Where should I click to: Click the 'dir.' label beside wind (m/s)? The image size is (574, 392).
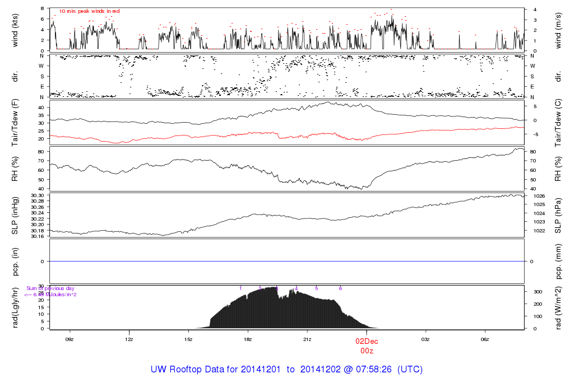(x=558, y=77)
